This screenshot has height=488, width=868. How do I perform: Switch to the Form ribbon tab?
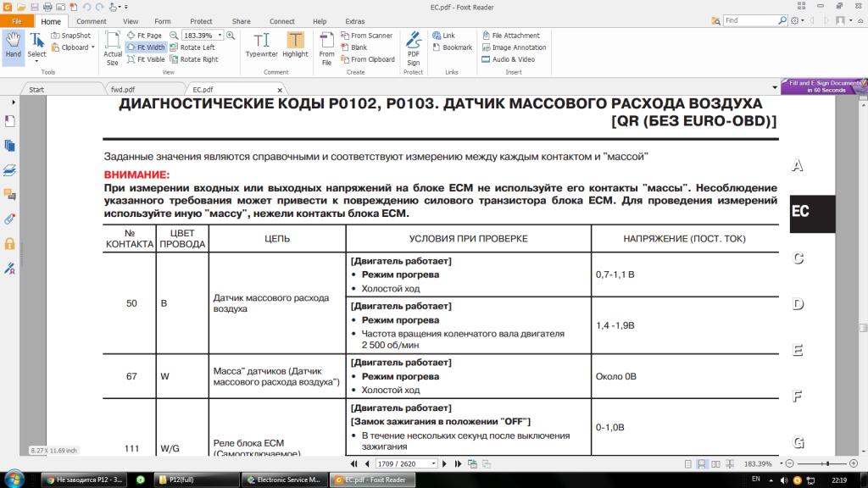coord(162,21)
